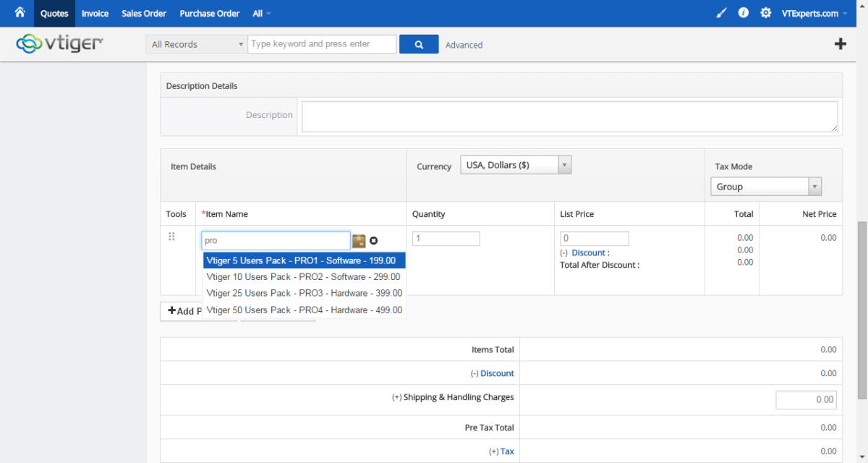Open the settings gear icon
Screen dimensions: 868x463
(765, 13)
